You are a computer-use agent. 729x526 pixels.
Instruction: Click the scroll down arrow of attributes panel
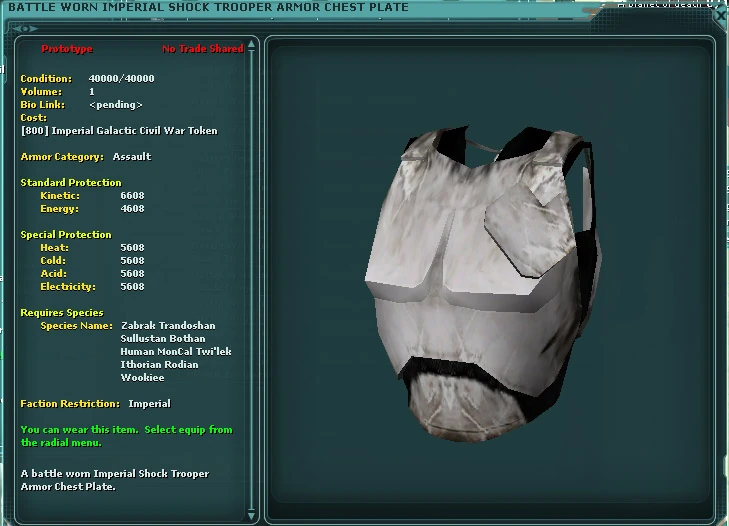point(252,515)
